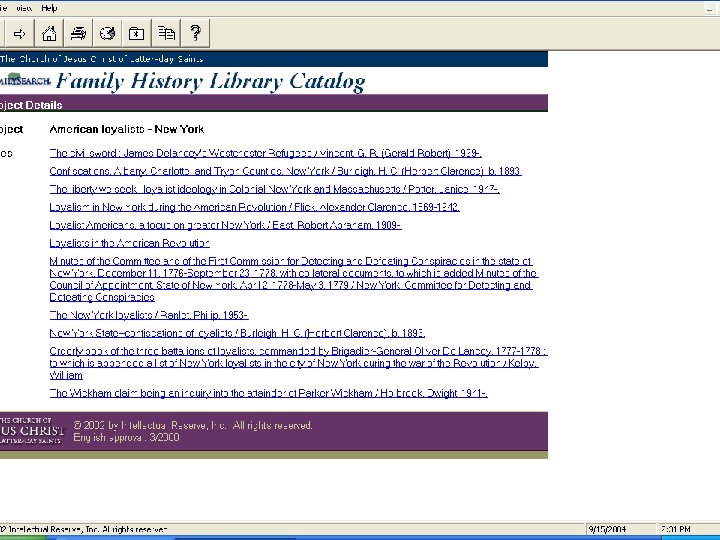
Task: Click the English approval 3/2000 footer text
Action: [126, 438]
